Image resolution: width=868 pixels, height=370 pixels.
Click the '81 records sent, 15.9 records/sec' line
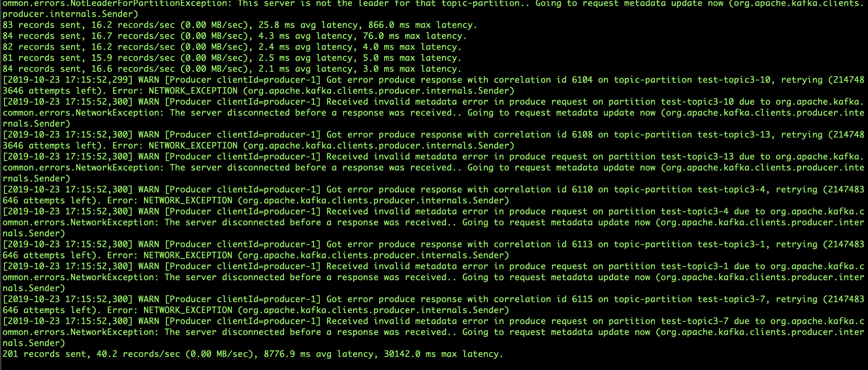pyautogui.click(x=232, y=58)
